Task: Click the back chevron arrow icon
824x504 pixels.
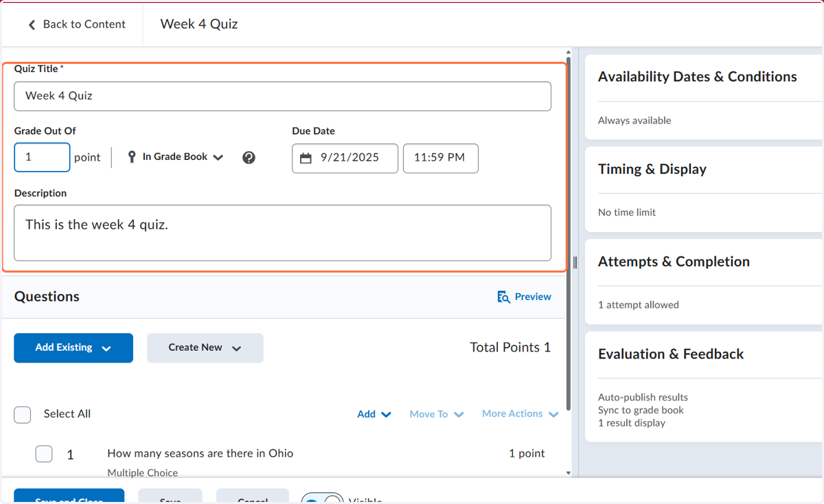Action: [x=32, y=25]
